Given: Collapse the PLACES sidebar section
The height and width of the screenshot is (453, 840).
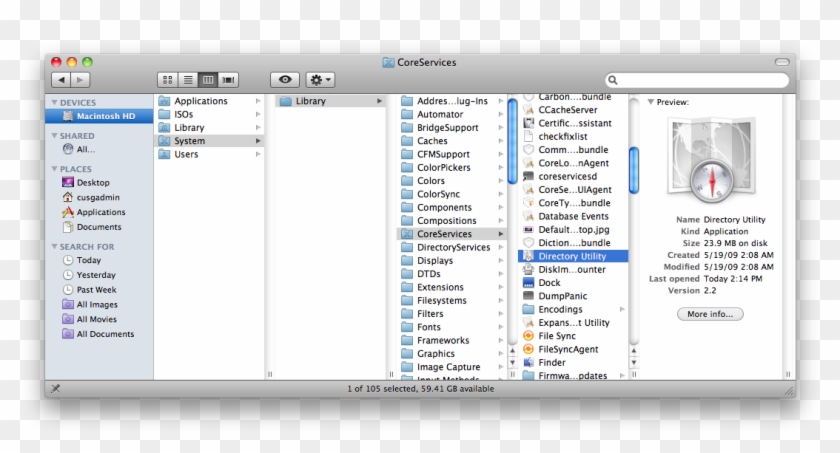Looking at the screenshot, I should [54, 169].
